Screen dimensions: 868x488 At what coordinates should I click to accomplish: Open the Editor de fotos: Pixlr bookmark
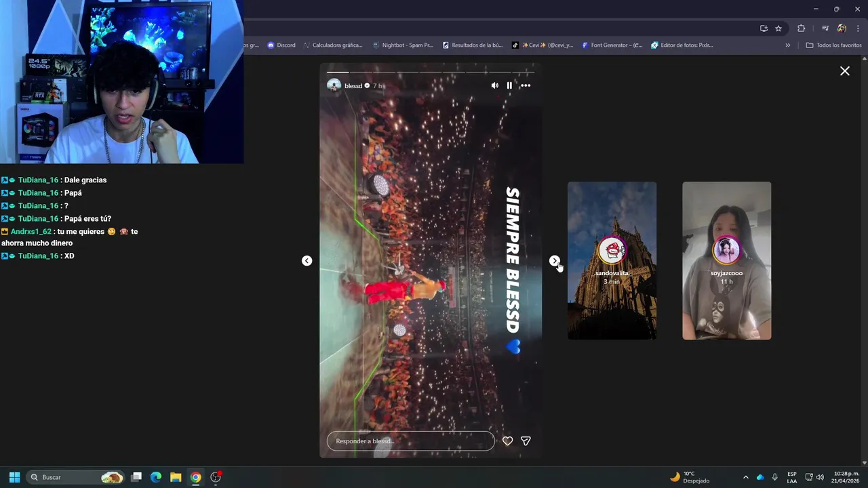tap(682, 45)
